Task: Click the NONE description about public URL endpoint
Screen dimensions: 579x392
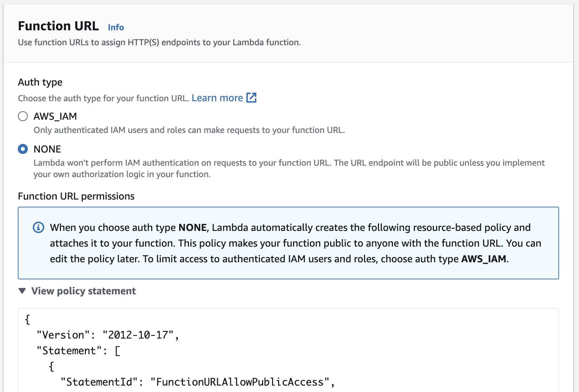Action: 289,169
